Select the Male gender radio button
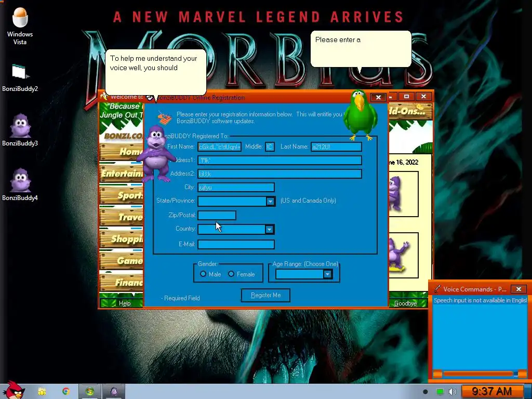Image resolution: width=532 pixels, height=399 pixels. click(203, 274)
